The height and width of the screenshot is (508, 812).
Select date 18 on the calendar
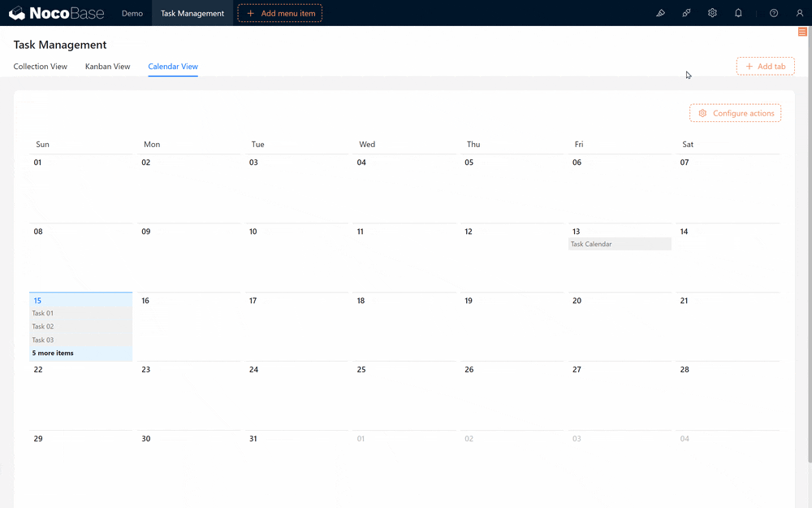coord(361,300)
